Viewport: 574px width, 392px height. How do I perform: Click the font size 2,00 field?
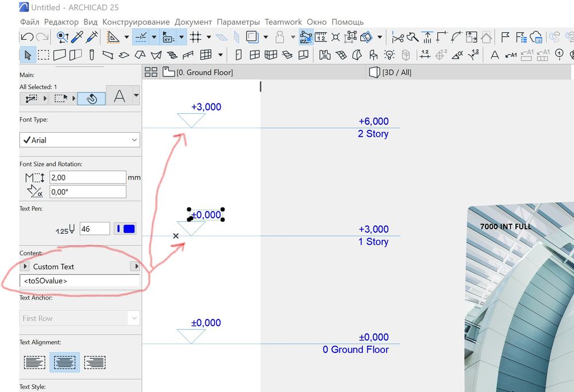(x=88, y=178)
